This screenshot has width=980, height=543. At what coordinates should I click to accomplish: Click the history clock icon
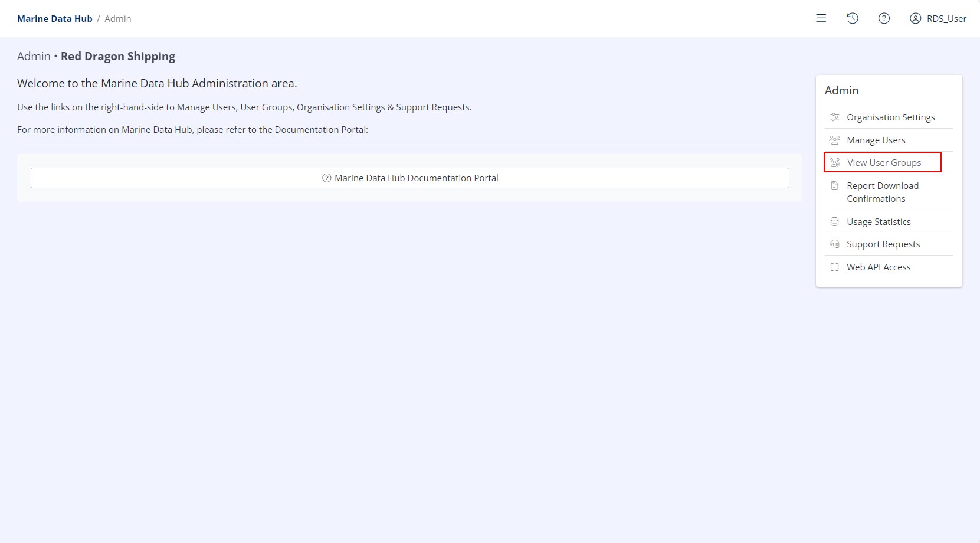point(852,18)
